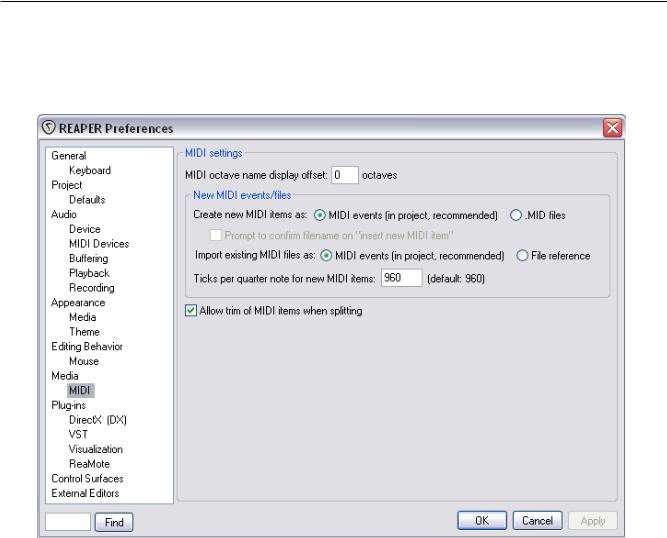Open Media page under Appearance
The width and height of the screenshot is (667, 538).
click(83, 317)
